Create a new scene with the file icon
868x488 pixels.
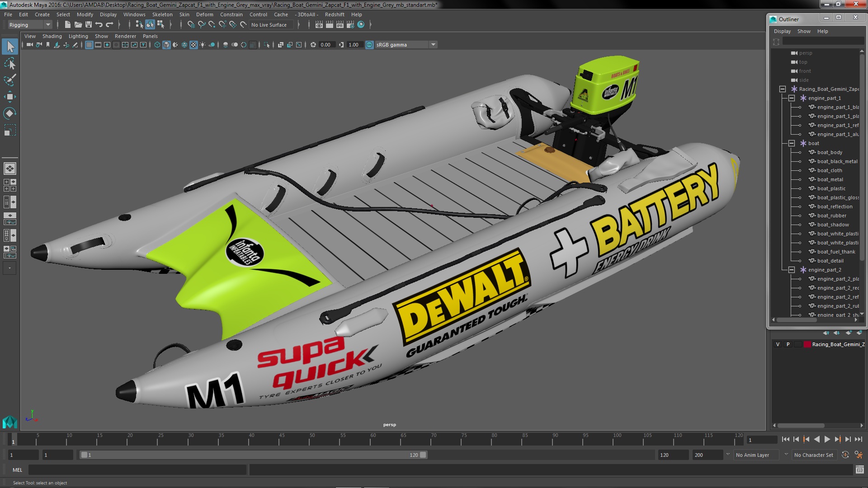tap(68, 25)
